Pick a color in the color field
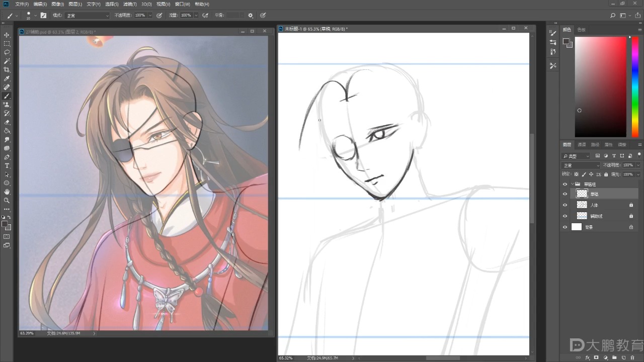This screenshot has height=362, width=644. click(x=601, y=87)
